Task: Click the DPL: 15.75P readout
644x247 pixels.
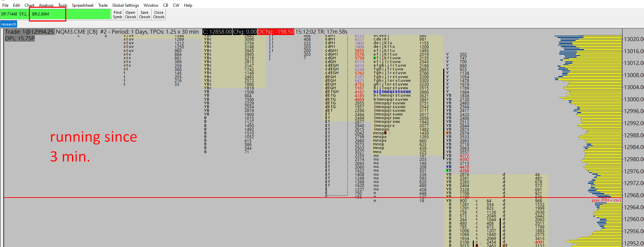Action: pyautogui.click(x=20, y=38)
